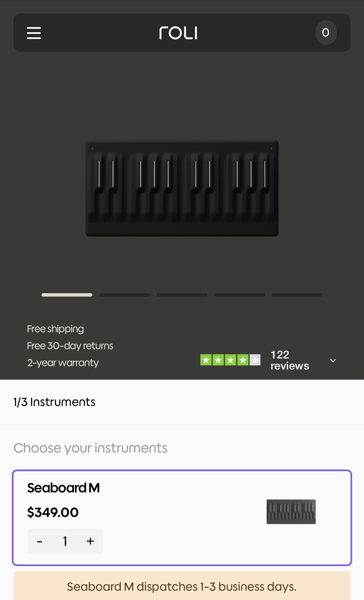Click the next arrow on the Seaboard image
364x600 pixels.
272,148
